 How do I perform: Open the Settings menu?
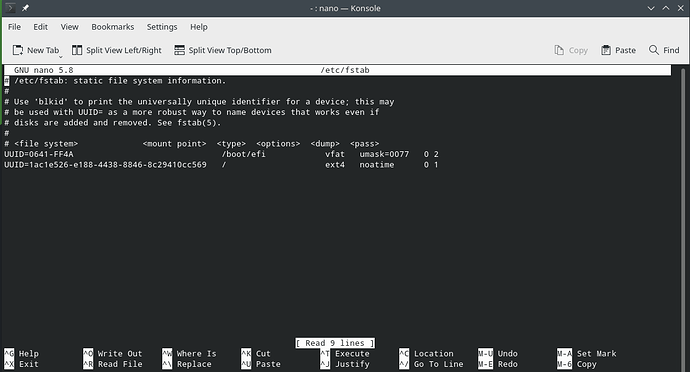tap(162, 27)
